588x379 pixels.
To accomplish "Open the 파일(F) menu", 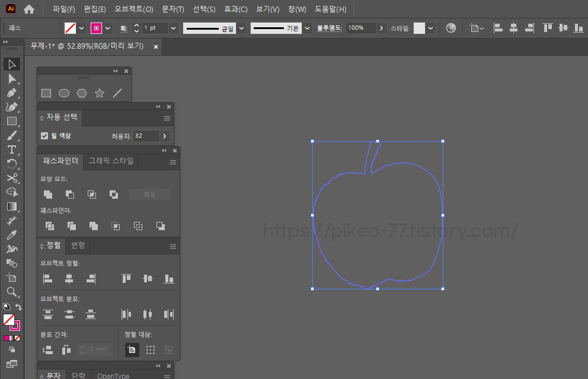I will (64, 9).
